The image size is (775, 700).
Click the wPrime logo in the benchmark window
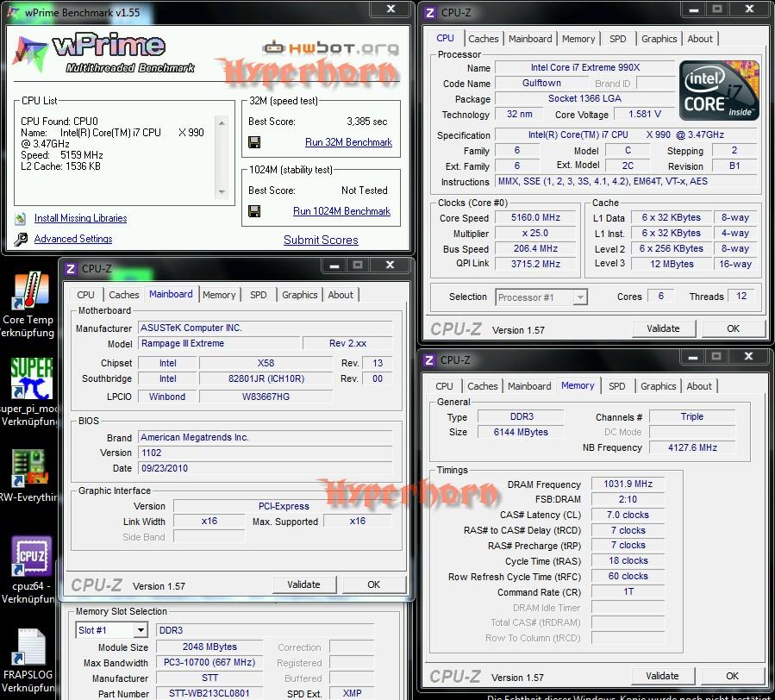pos(103,53)
